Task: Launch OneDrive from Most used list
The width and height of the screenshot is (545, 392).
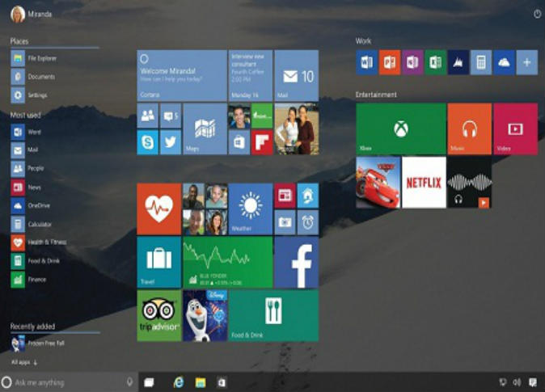Action: click(31, 206)
